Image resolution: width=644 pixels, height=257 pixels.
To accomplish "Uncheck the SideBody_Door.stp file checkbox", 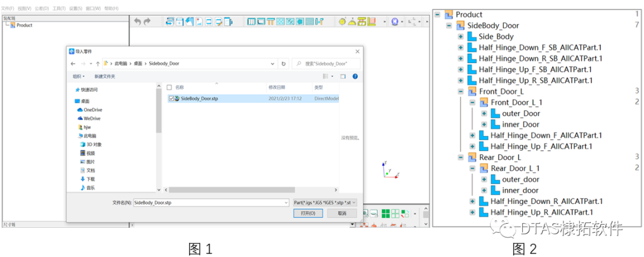I will tap(171, 98).
